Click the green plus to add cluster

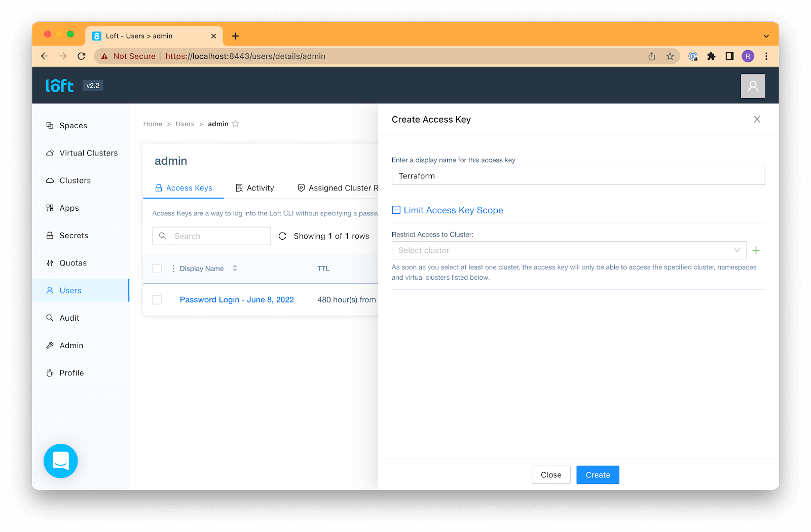tap(756, 250)
